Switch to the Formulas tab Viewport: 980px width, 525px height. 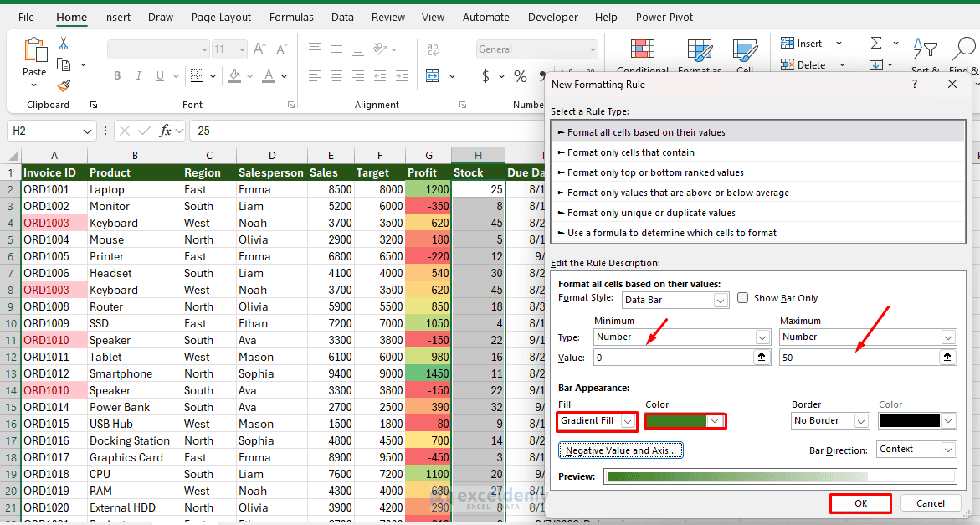291,18
